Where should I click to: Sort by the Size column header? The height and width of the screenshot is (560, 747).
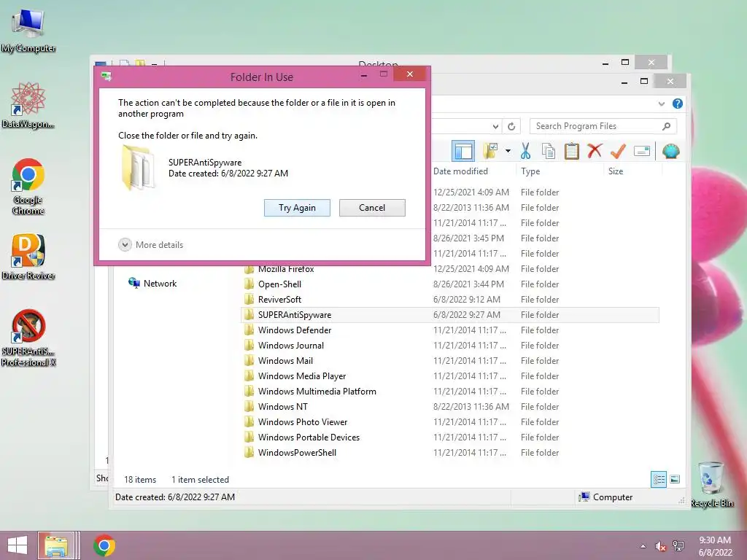[x=616, y=171]
